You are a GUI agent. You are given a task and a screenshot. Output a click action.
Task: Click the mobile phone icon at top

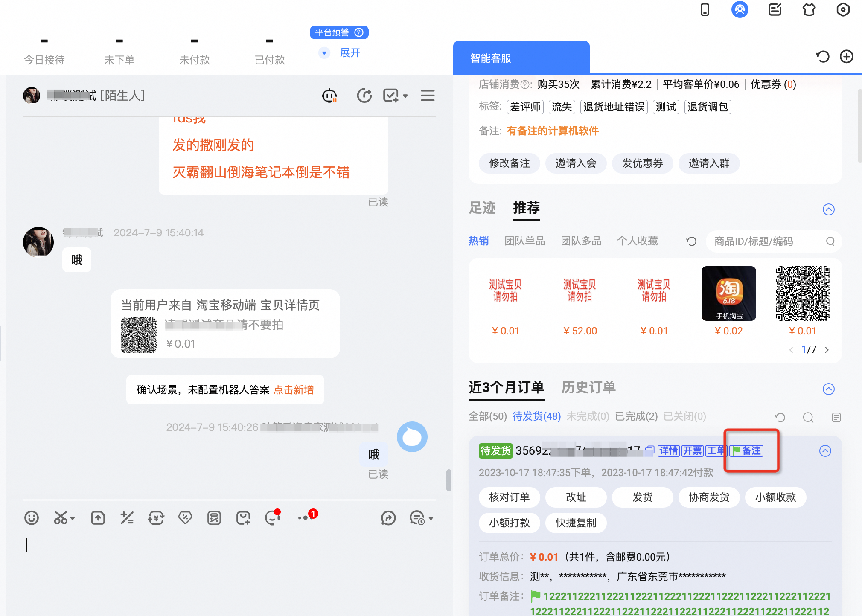(705, 9)
